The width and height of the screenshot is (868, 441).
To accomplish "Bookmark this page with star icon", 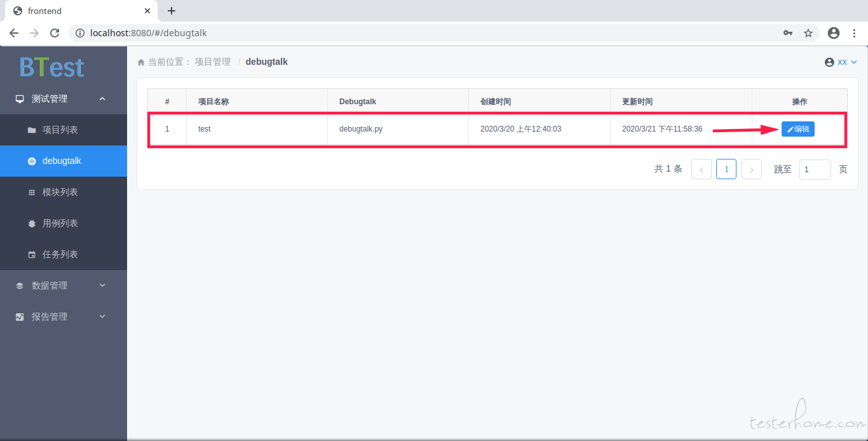I will (x=808, y=33).
